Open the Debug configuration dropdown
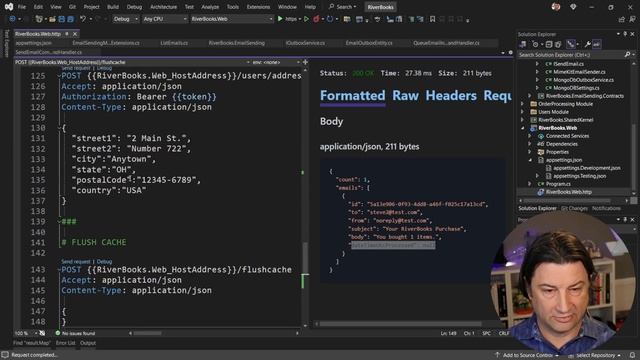 pyautogui.click(x=125, y=19)
